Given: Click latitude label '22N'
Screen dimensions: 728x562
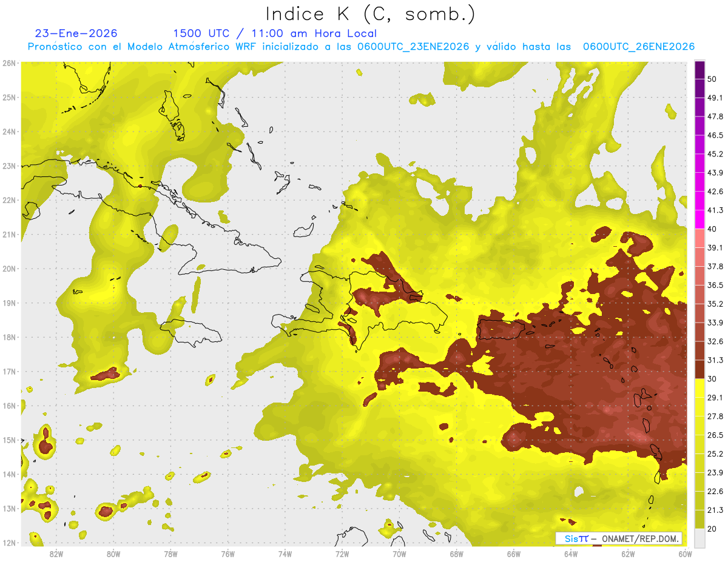Looking at the screenshot, I should pyautogui.click(x=9, y=200).
